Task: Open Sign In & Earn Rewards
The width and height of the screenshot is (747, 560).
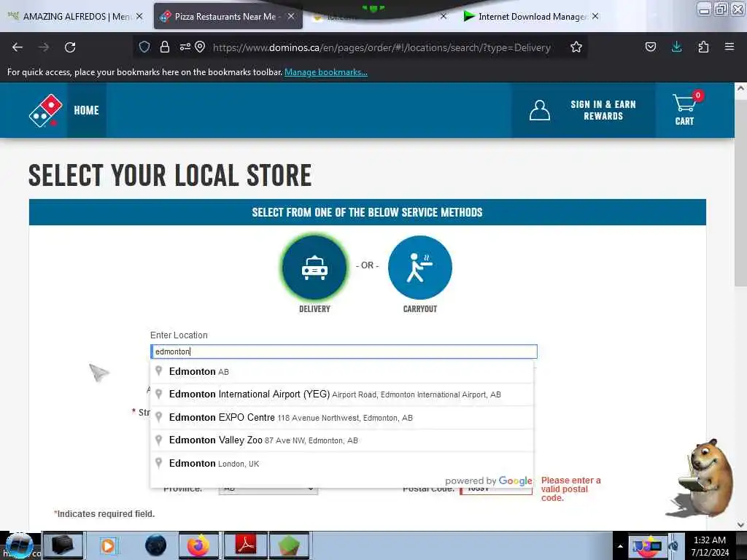Action: [x=603, y=111]
